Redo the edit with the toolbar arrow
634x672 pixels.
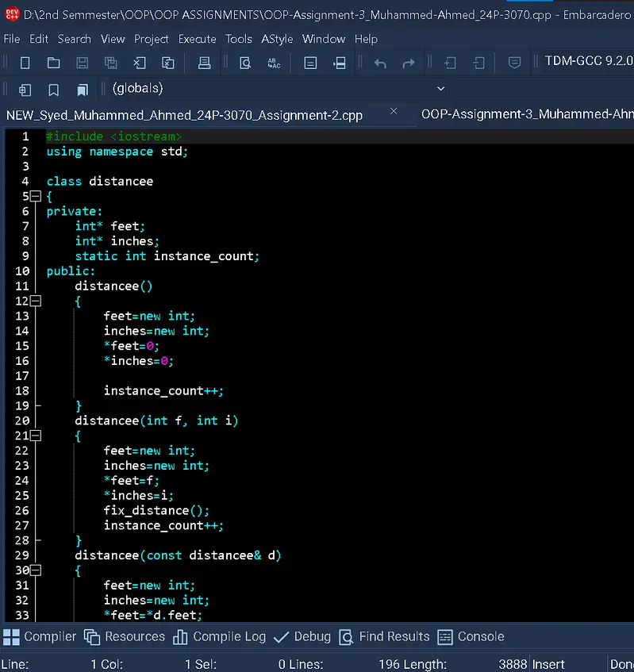[x=409, y=63]
